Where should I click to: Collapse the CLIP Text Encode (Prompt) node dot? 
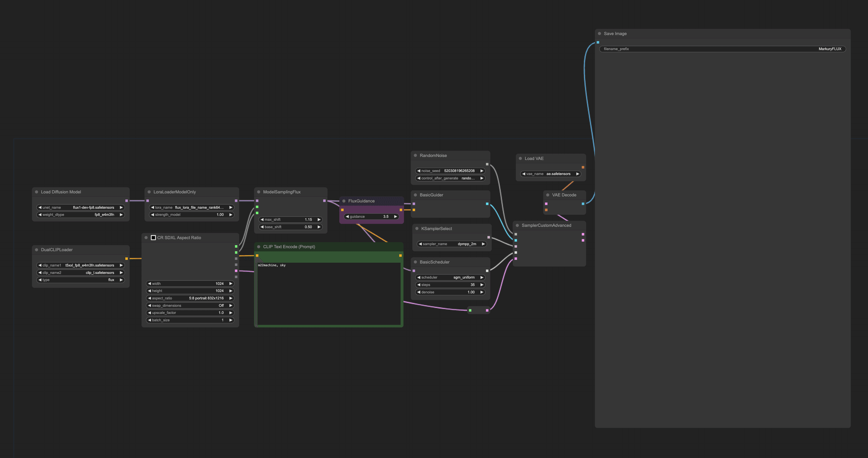click(258, 247)
